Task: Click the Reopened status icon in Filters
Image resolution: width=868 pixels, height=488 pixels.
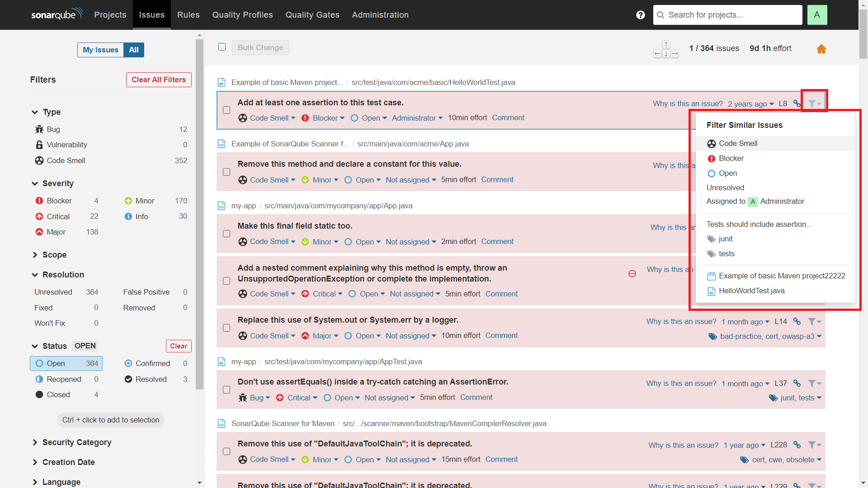Action: [39, 379]
